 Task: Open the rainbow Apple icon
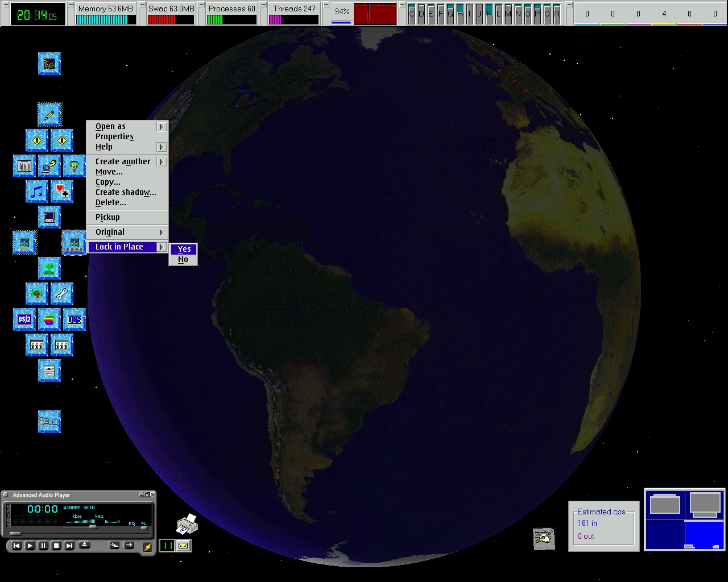point(49,319)
